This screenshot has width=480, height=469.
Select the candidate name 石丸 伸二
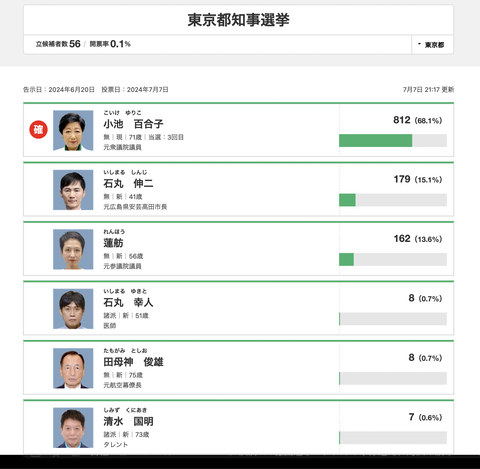tap(128, 183)
